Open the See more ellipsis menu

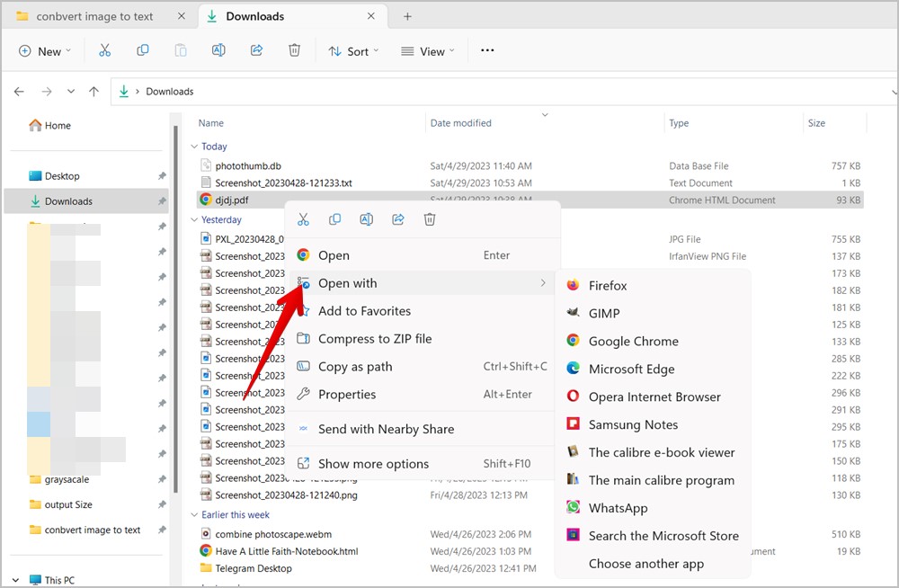[487, 51]
